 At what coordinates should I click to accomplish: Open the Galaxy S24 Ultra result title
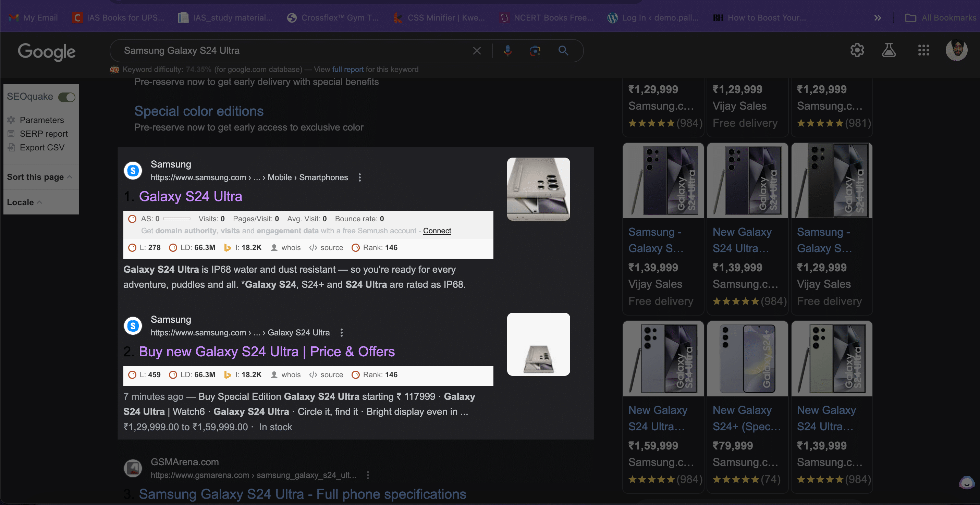click(x=190, y=196)
